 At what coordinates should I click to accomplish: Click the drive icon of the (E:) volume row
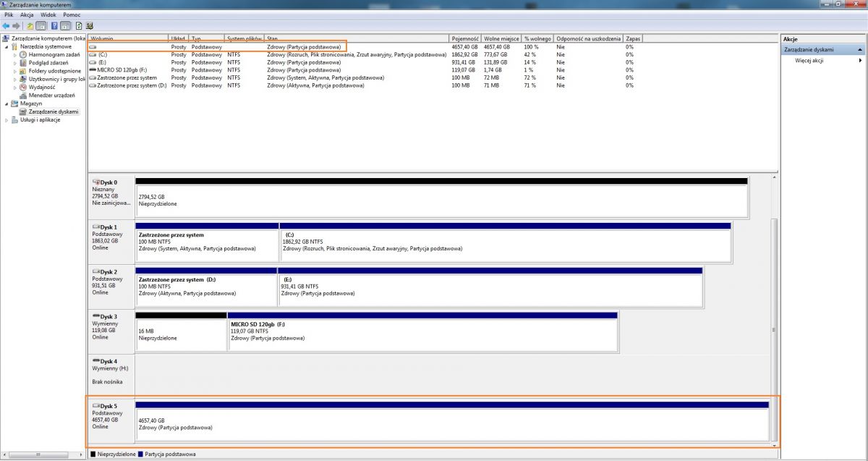(93, 62)
